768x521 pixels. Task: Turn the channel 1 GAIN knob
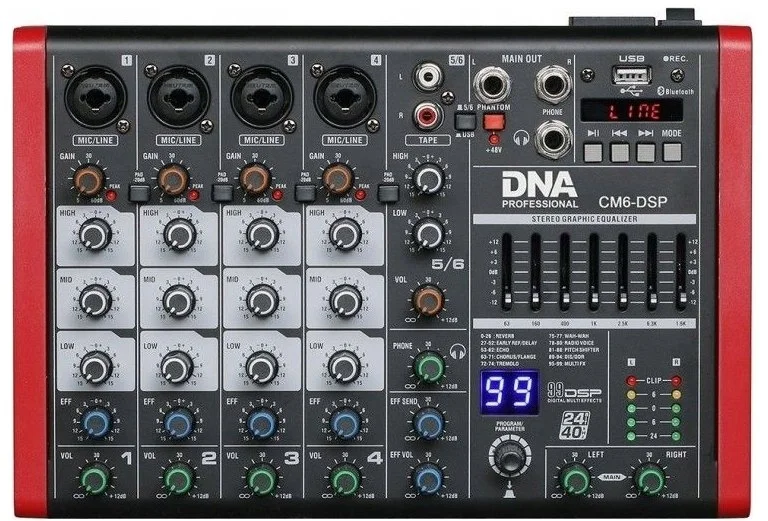coord(89,181)
